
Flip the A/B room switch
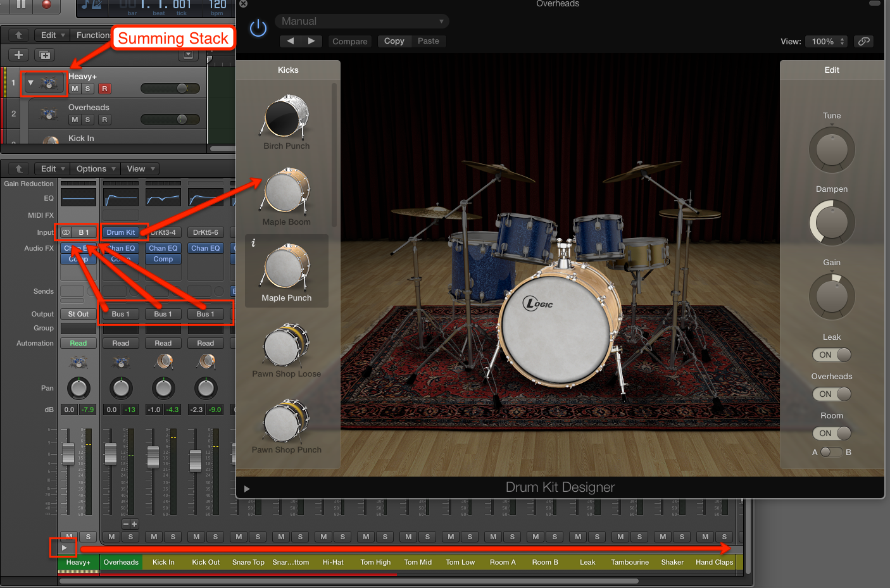click(831, 452)
